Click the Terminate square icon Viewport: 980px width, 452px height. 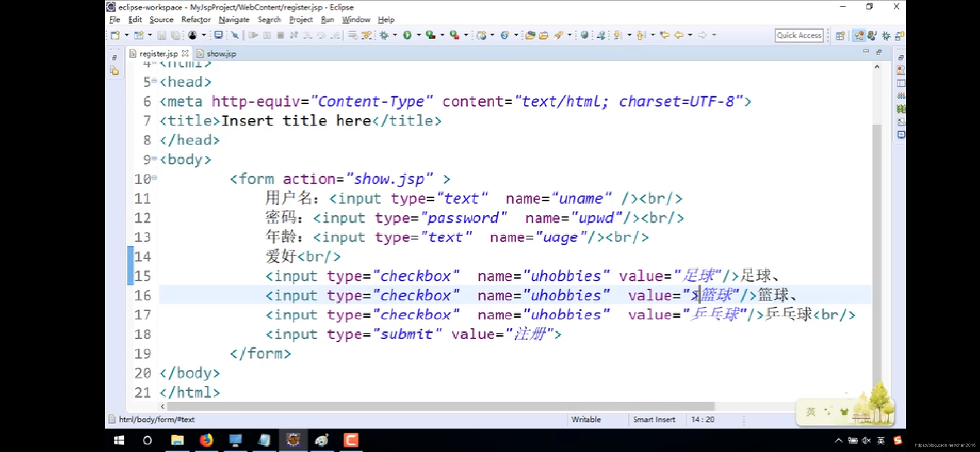281,36
